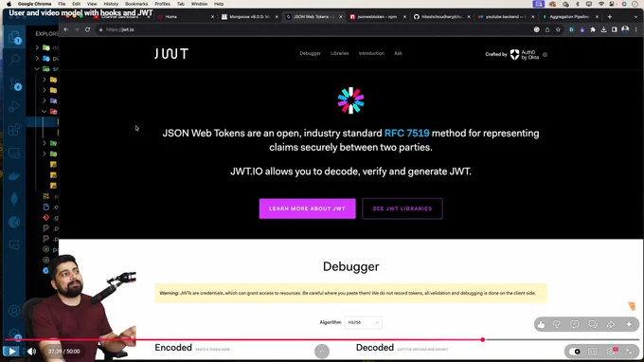This screenshot has width=644, height=362.
Task: Click the JWT logo
Action: (171, 54)
